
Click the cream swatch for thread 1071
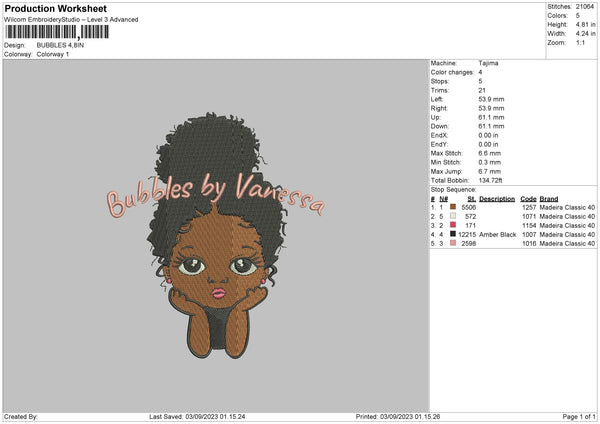(x=453, y=216)
